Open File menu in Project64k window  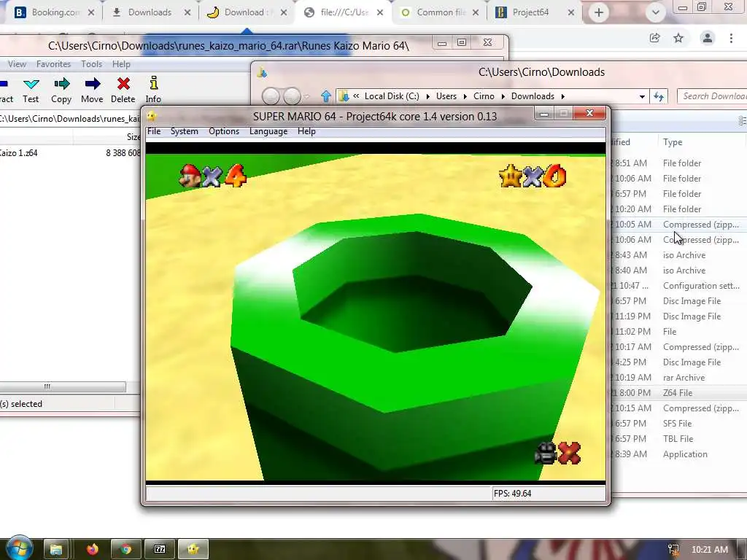[154, 131]
